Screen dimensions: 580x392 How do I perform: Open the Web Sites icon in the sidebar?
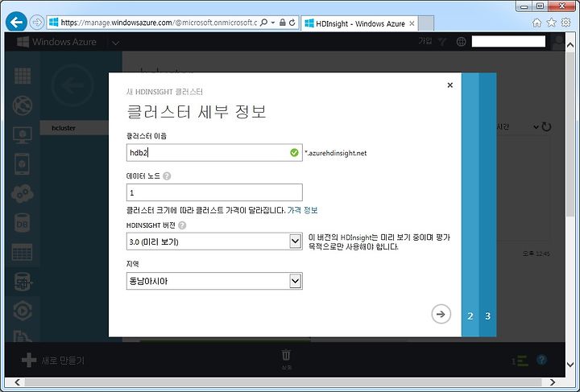click(x=23, y=105)
